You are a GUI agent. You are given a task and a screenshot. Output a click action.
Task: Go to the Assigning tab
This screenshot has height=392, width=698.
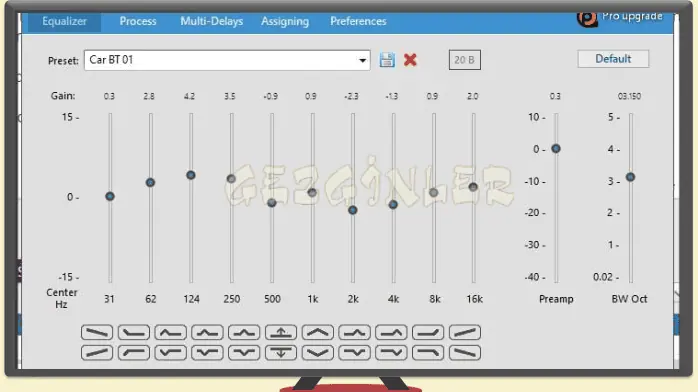(x=285, y=21)
